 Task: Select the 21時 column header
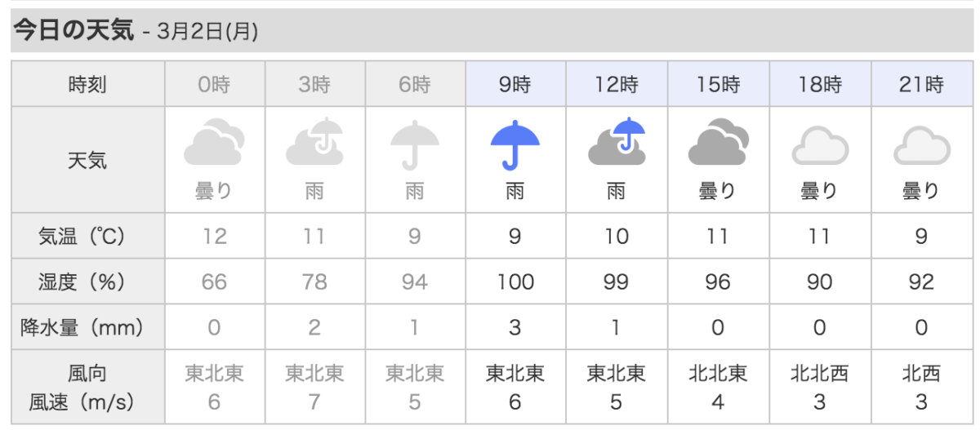coord(921,84)
